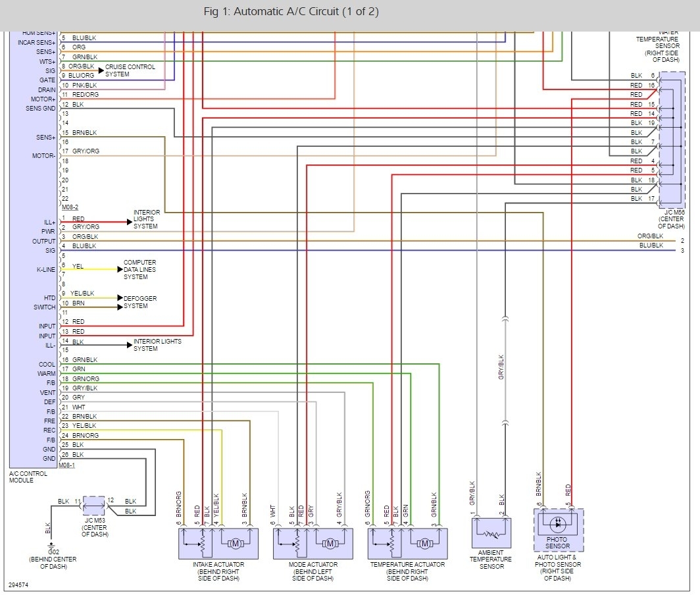Select the yellow K-LINE wire label YEL

(78, 266)
